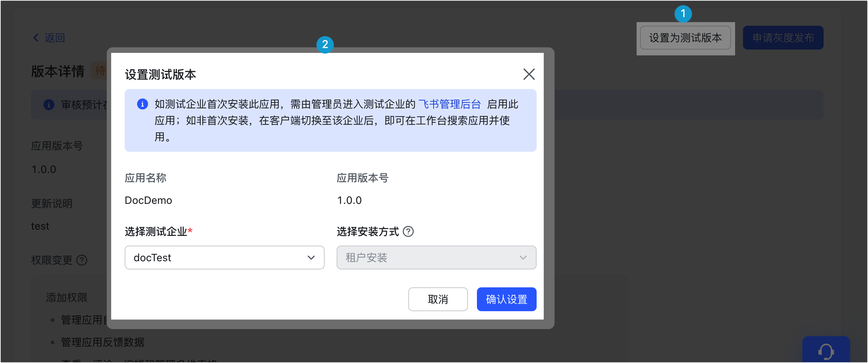This screenshot has width=868, height=363.
Task: Open the docTest test enterprise dropdown
Action: 224,258
